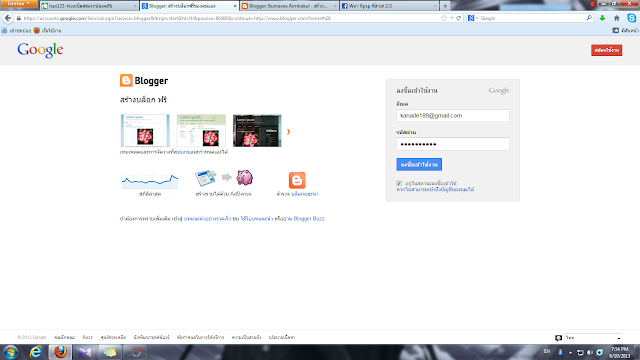This screenshot has height=360, width=640.
Task: Reload the page
Action: [458, 18]
